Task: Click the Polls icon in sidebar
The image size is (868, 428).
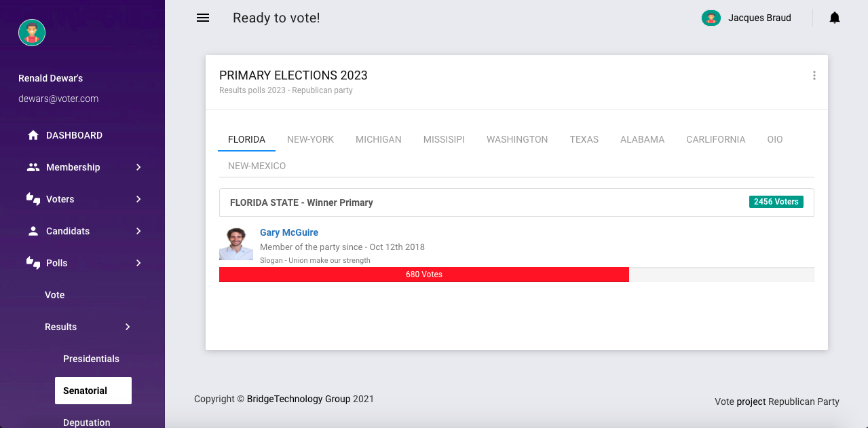Action: pos(33,262)
